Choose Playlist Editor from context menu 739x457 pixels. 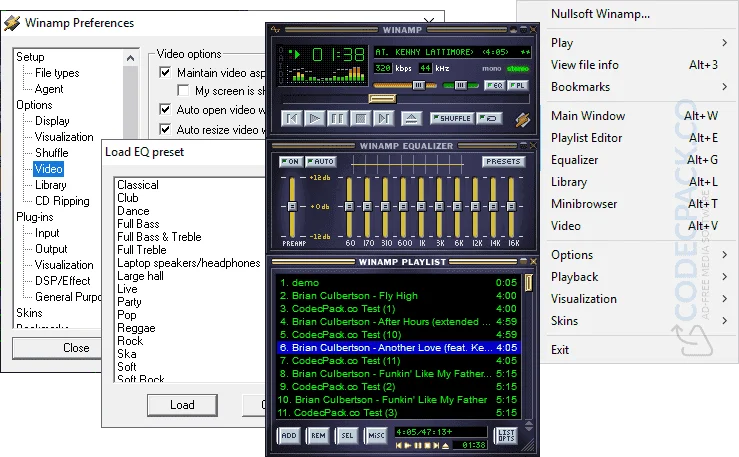(x=639, y=138)
